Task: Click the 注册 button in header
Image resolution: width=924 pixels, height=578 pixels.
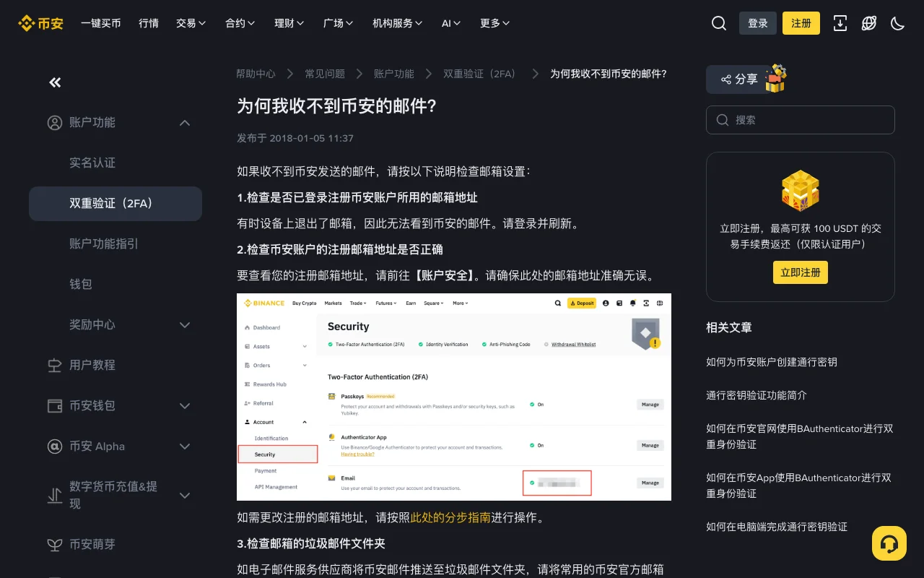Action: point(801,23)
